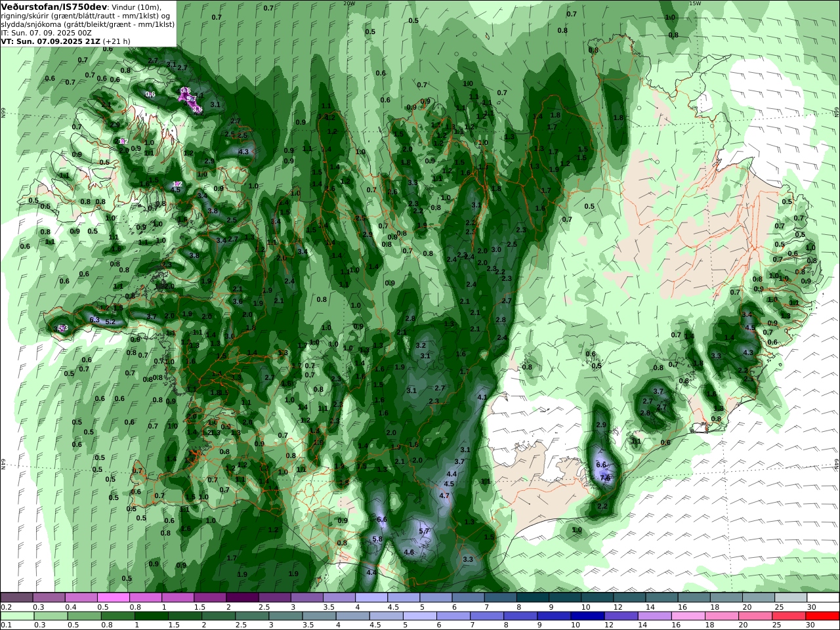Select bright red 30 swatch in rain legend
The height and width of the screenshot is (630, 840).
coord(823,616)
